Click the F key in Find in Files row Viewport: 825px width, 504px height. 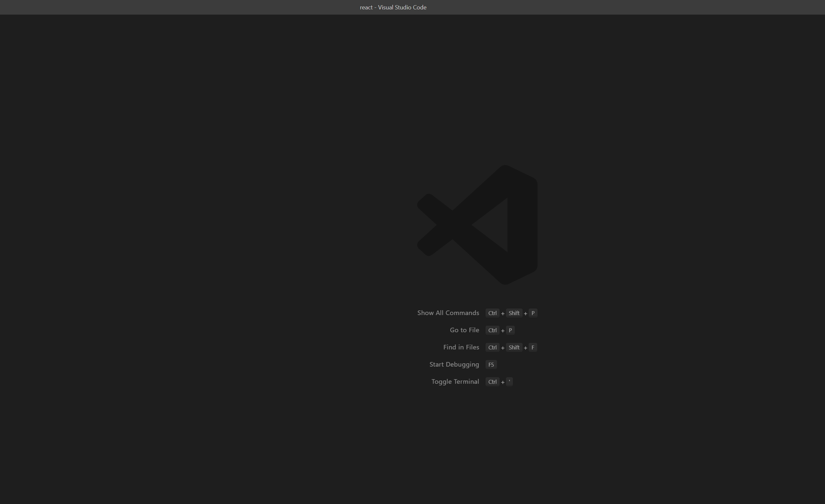click(x=533, y=347)
